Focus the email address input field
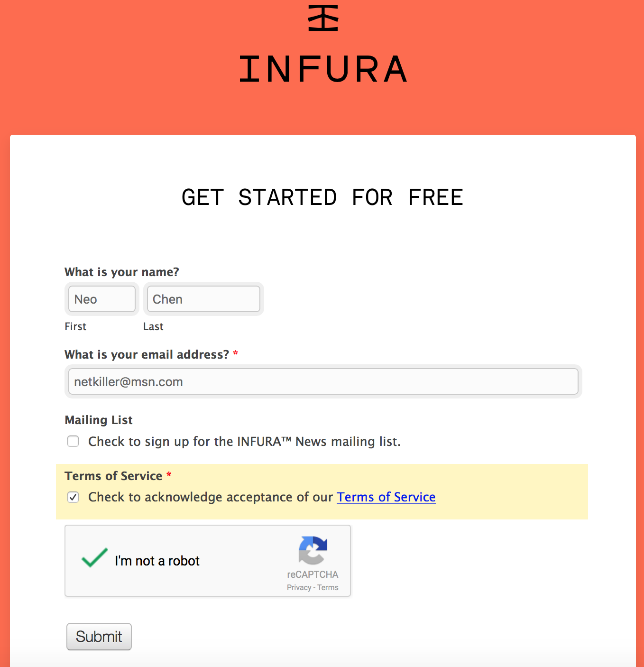Viewport: 644px width, 667px height. 323,381
